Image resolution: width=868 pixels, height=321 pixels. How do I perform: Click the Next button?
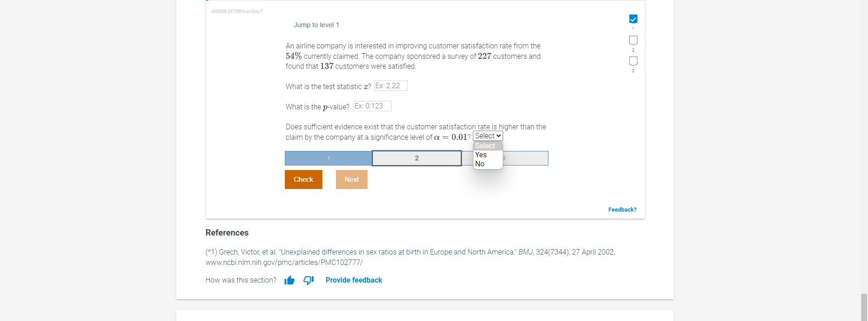point(351,179)
